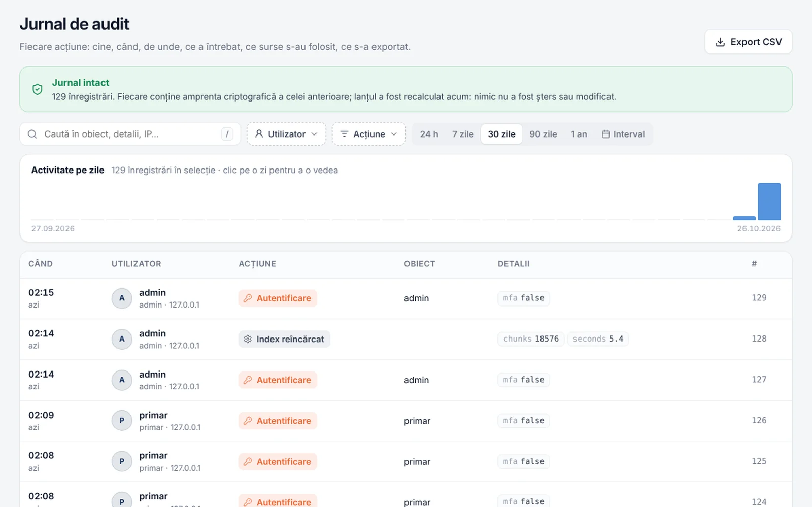This screenshot has height=507, width=812.
Task: Click the filter lines icon in Acțiune filter
Action: tap(344, 134)
